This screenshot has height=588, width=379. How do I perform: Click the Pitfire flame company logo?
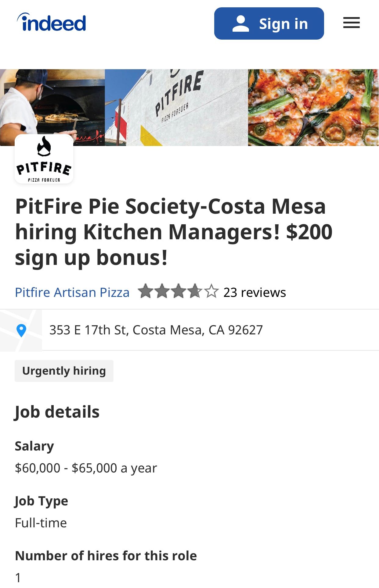tap(44, 159)
